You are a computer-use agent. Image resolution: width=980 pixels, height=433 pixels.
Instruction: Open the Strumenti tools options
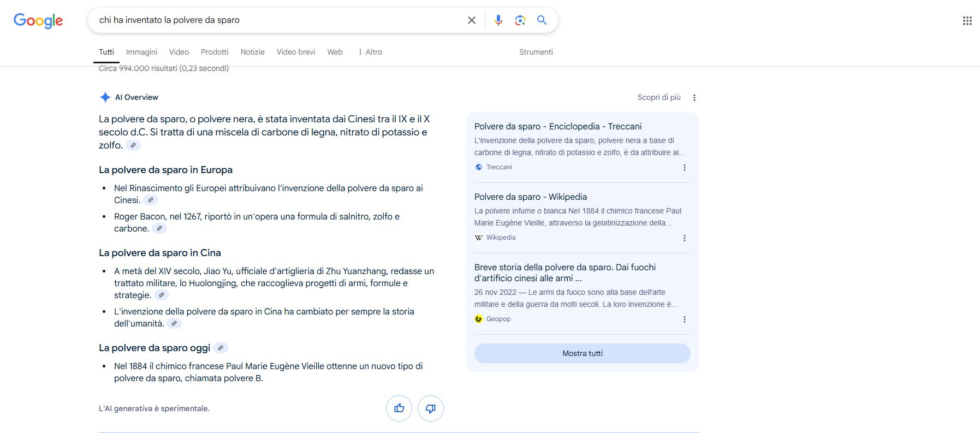536,52
